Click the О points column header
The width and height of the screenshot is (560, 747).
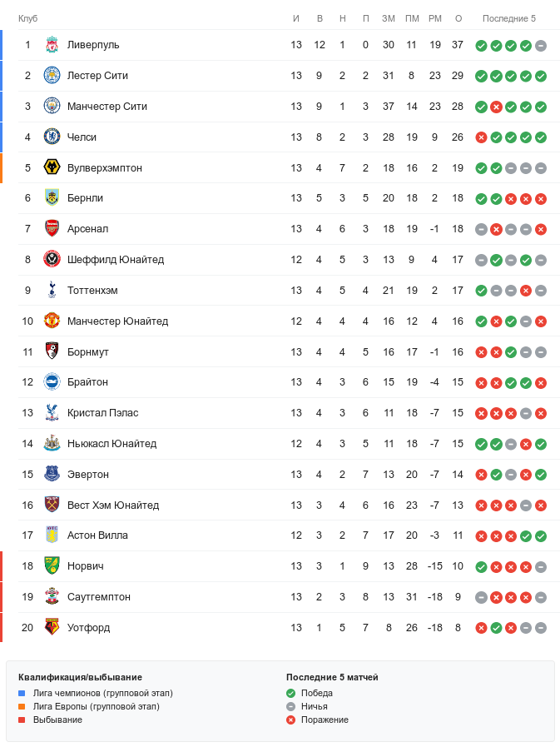tap(458, 18)
